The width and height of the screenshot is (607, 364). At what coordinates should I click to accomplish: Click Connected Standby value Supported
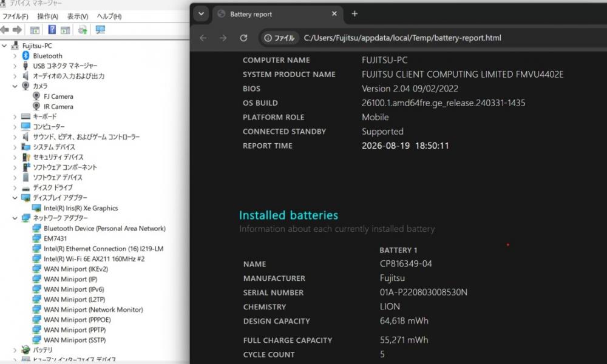tap(382, 132)
